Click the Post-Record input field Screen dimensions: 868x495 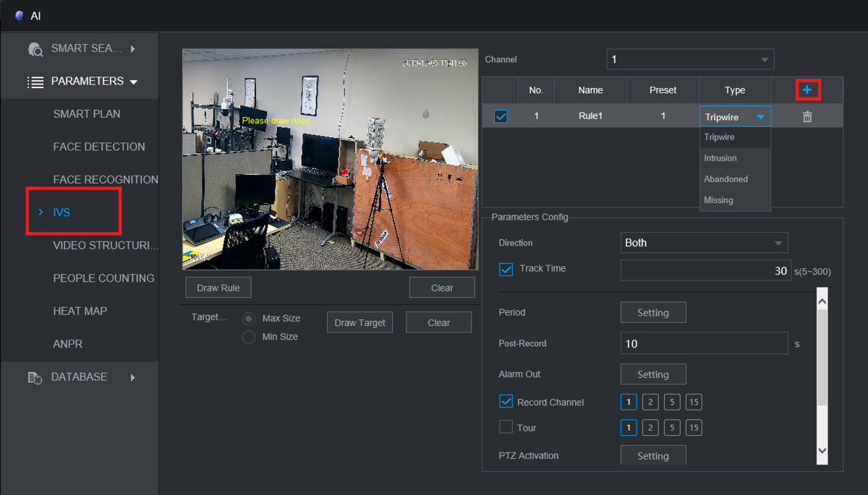(704, 344)
